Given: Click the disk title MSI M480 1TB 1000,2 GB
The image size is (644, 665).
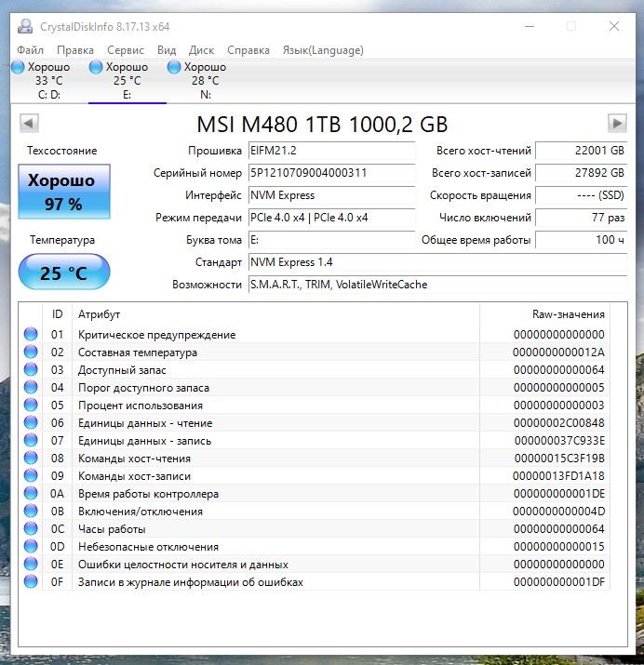Looking at the screenshot, I should [322, 125].
